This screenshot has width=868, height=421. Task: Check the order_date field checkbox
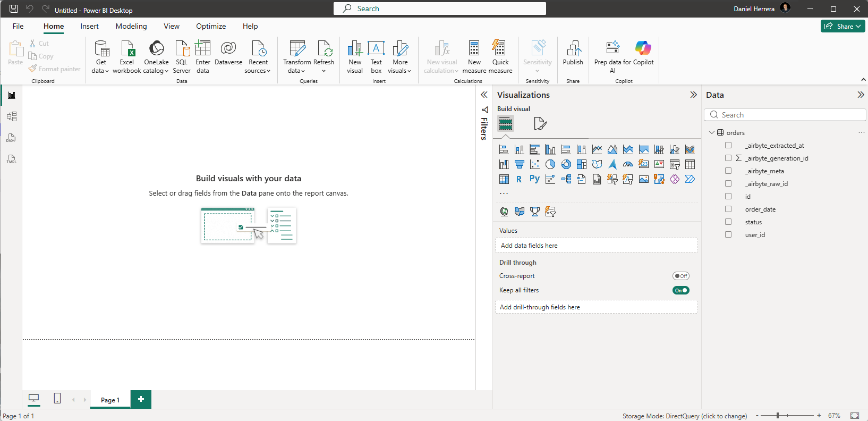[728, 209]
